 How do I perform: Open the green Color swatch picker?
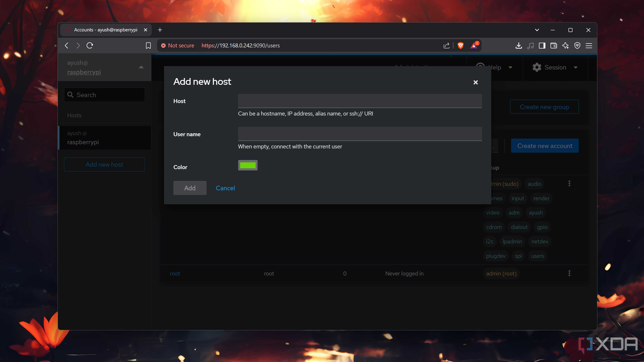[x=248, y=165]
